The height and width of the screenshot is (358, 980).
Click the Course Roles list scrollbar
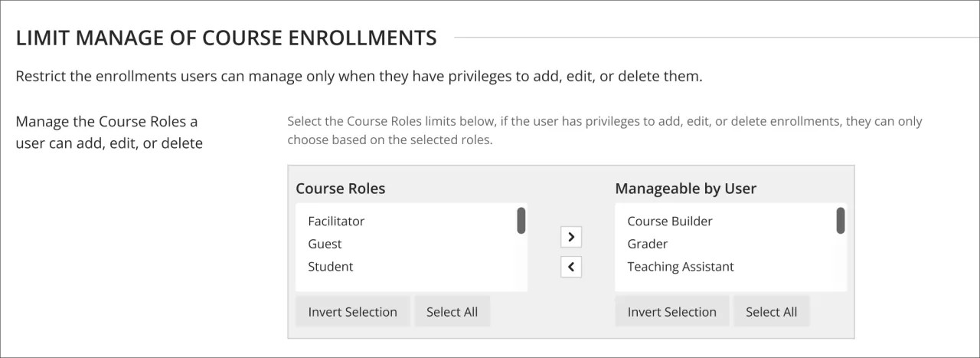(521, 221)
